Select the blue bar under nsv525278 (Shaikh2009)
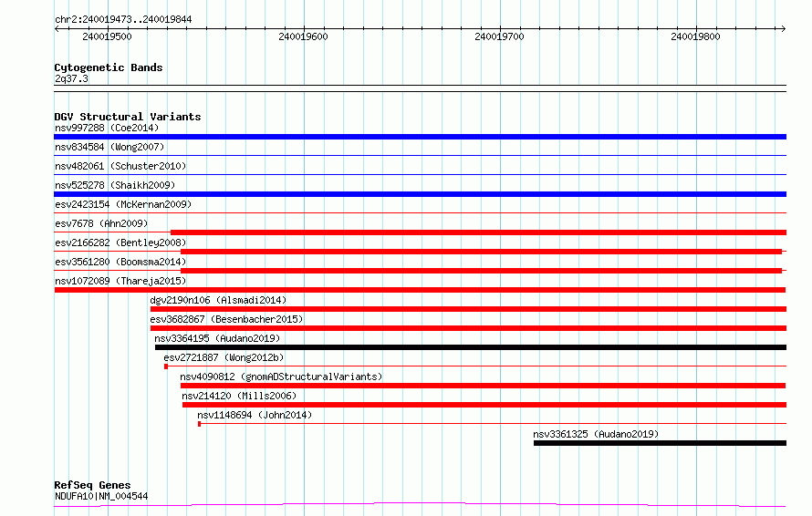812x516 pixels. click(x=420, y=194)
